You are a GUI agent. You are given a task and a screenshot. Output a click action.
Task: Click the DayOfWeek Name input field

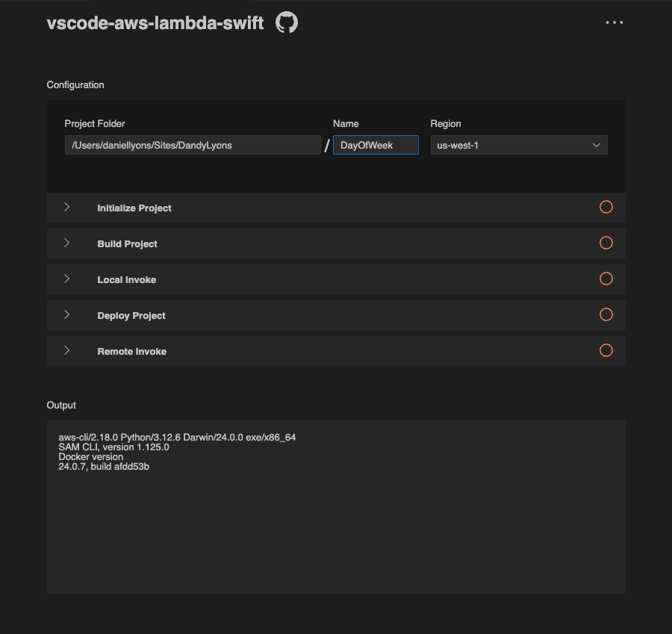pos(376,145)
